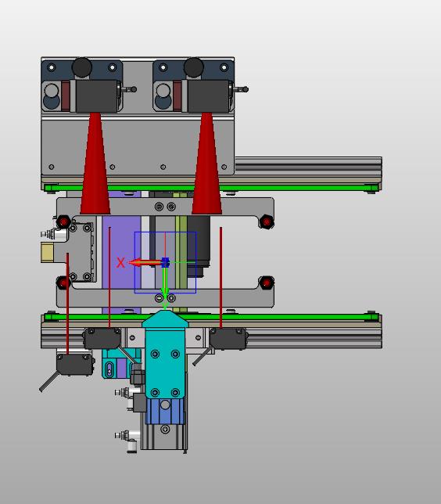Click the red "X" axis label
The width and height of the screenshot is (441, 504).
(x=120, y=263)
